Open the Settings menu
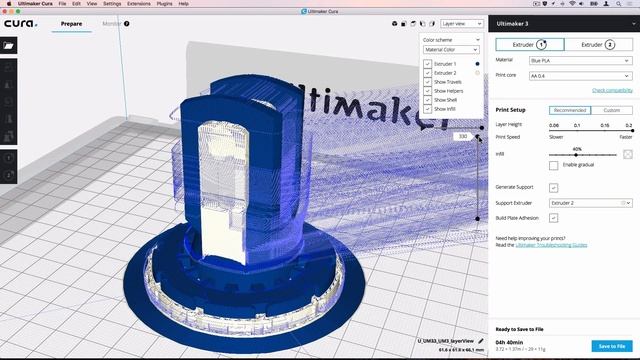Viewport: 640px width, 360px height. (112, 4)
